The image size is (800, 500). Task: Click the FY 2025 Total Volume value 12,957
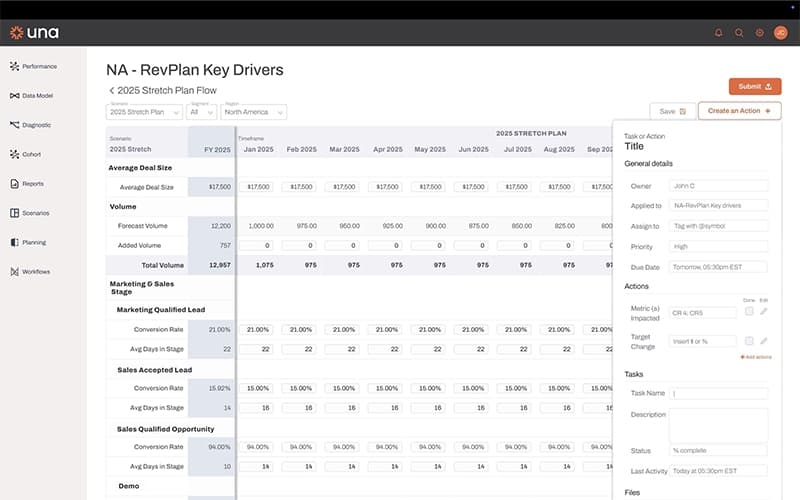220,265
